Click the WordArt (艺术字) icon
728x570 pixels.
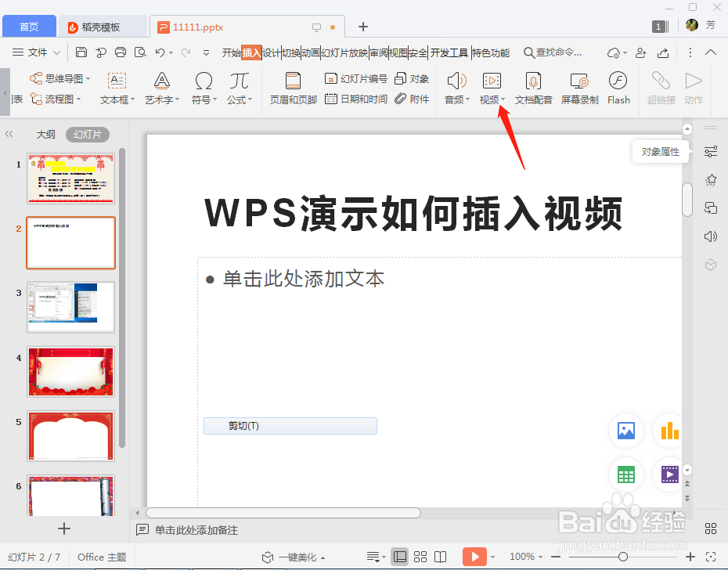[161, 81]
